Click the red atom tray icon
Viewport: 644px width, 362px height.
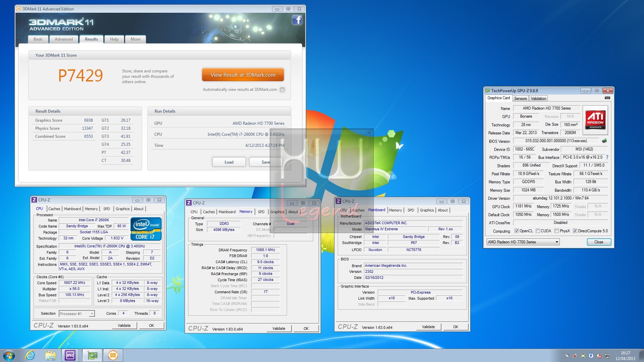(x=575, y=356)
